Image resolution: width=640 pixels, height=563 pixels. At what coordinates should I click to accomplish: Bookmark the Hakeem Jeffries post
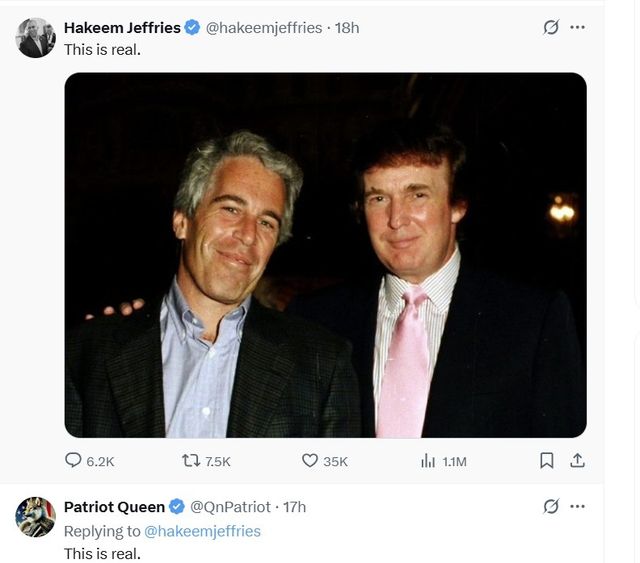[547, 461]
